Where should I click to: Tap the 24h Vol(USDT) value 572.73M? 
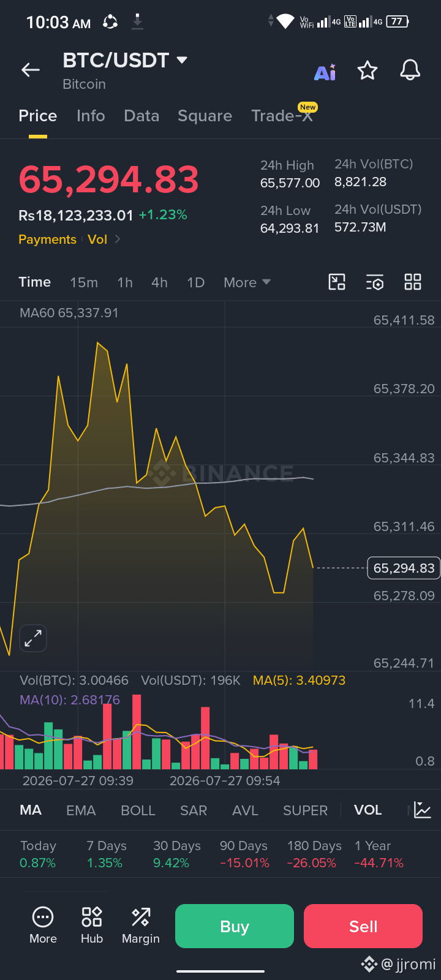click(360, 227)
